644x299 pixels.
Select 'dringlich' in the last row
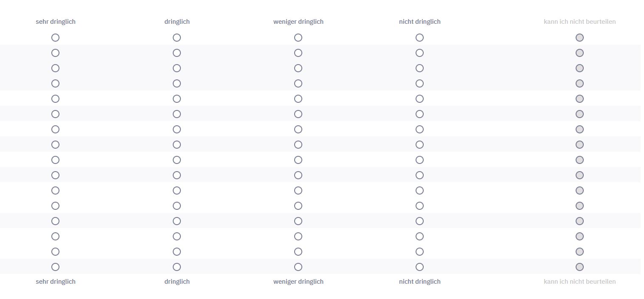177,267
